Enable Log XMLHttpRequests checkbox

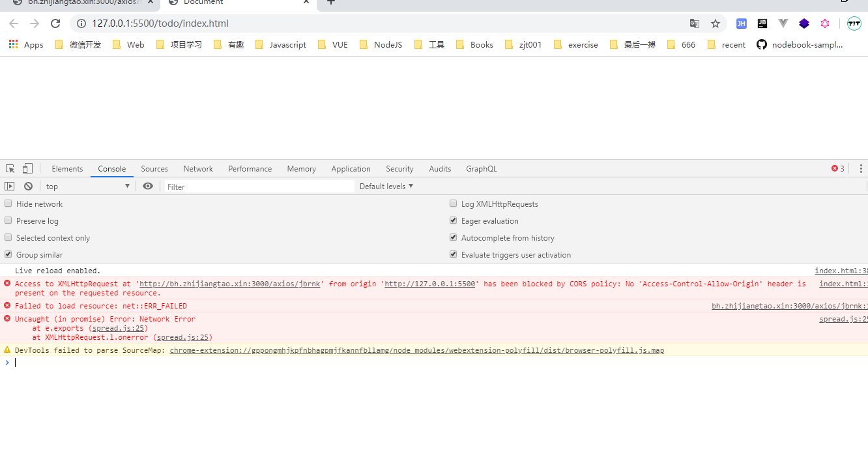[454, 203]
